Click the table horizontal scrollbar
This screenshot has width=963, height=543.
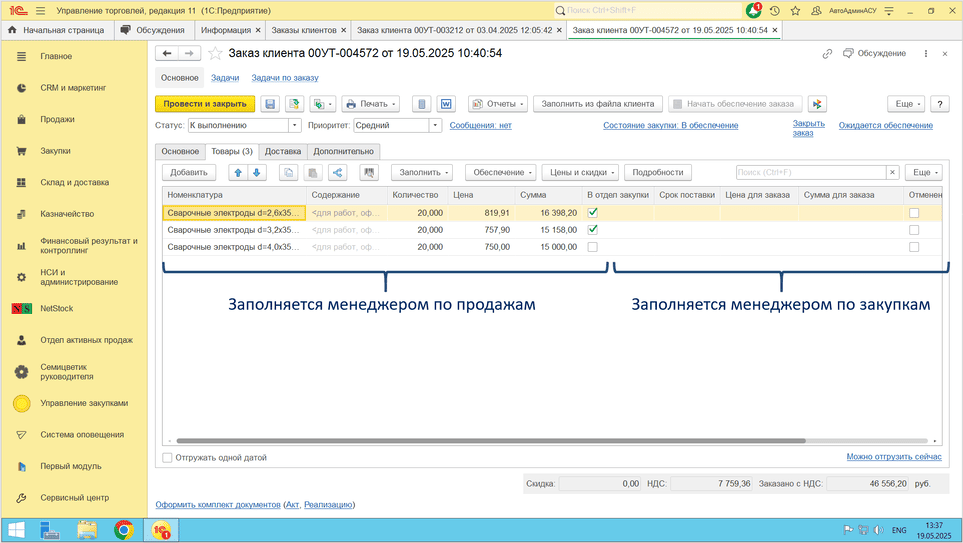tap(491, 441)
